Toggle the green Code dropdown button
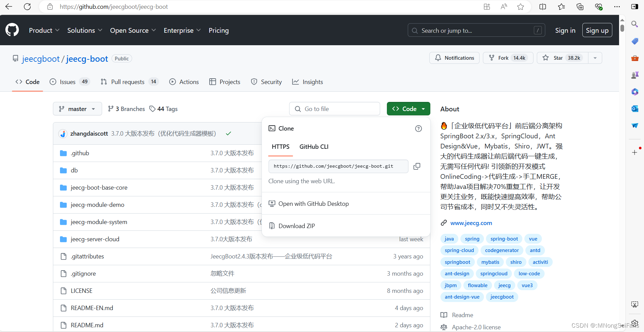The height and width of the screenshot is (332, 644). pos(408,109)
